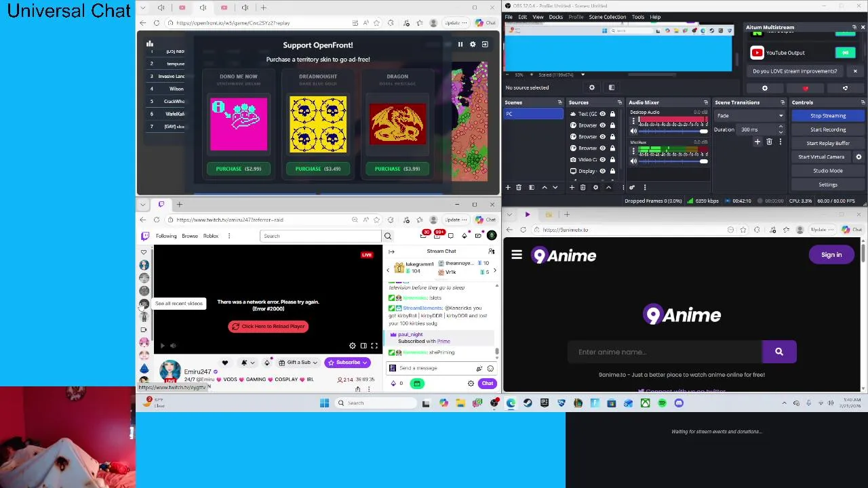Screen dimensions: 868x488
Task: Open the Following tab on Twitch
Action: click(166, 236)
